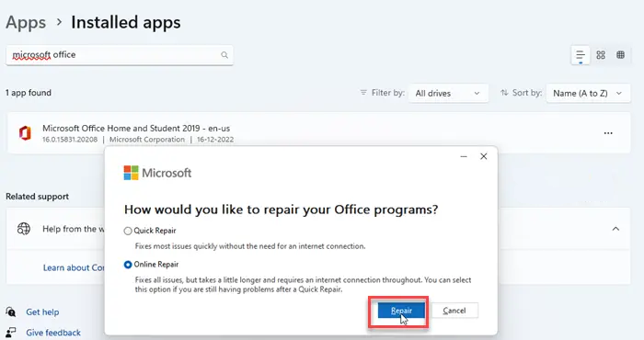Viewport: 644px width, 340px height.
Task: Click the Help from the web globe icon
Action: 24,229
